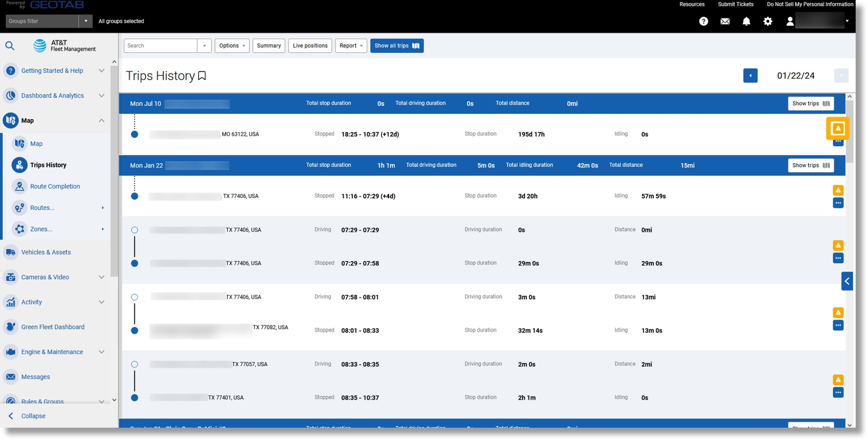Open Do Not Sell My Personal Information link
Viewport: 868px width, 440px height.
click(810, 4)
